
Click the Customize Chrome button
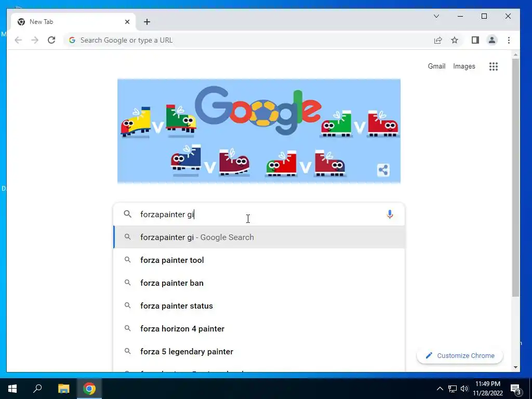point(460,355)
